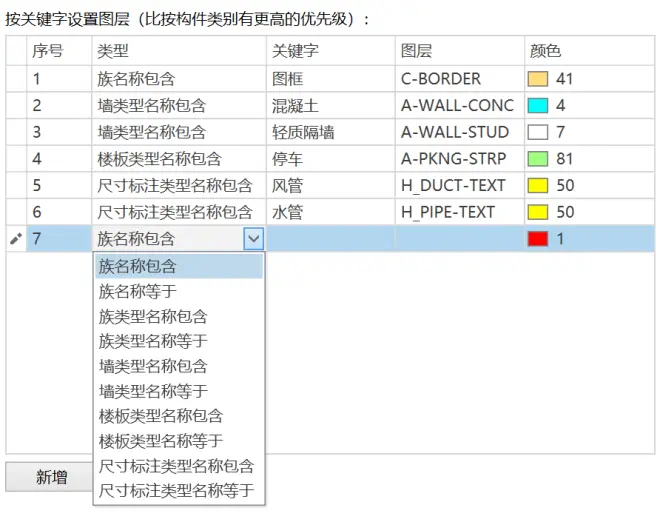660x522 pixels.
Task: Click the layer cell H_DUCT-TEXT
Action: click(460, 185)
